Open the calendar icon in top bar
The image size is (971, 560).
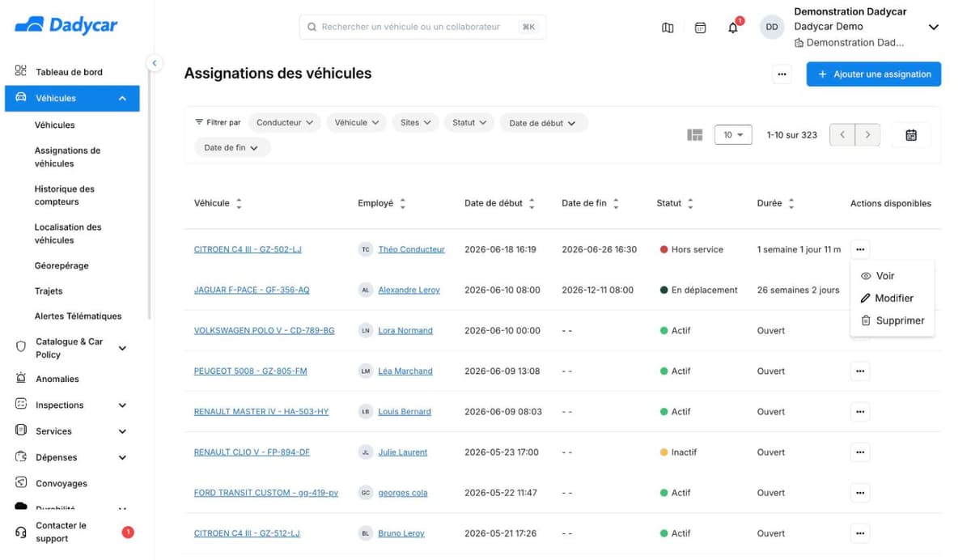click(701, 28)
